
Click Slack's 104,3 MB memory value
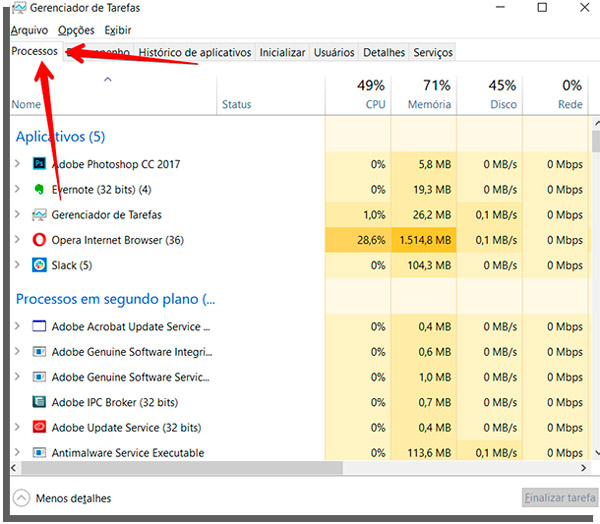pyautogui.click(x=429, y=265)
